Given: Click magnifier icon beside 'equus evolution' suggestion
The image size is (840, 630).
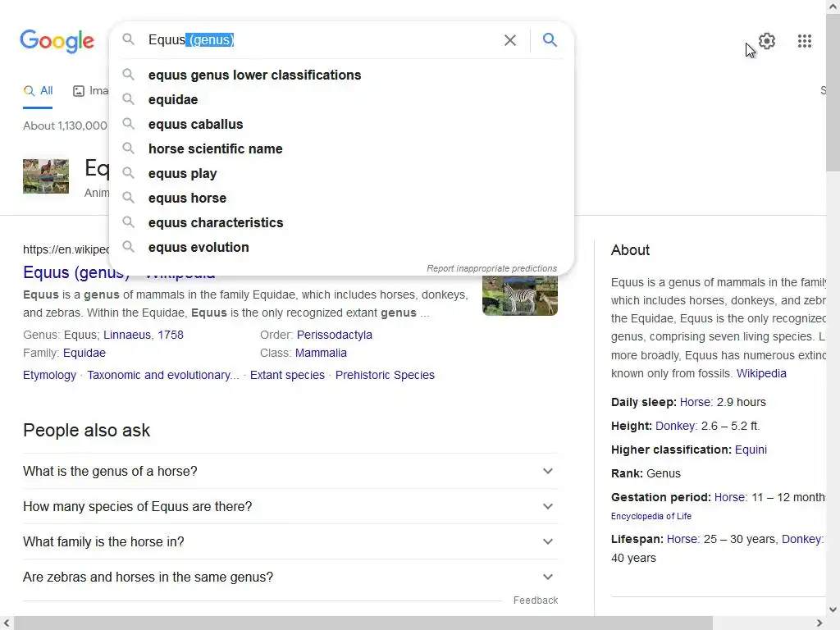Looking at the screenshot, I should pos(128,246).
